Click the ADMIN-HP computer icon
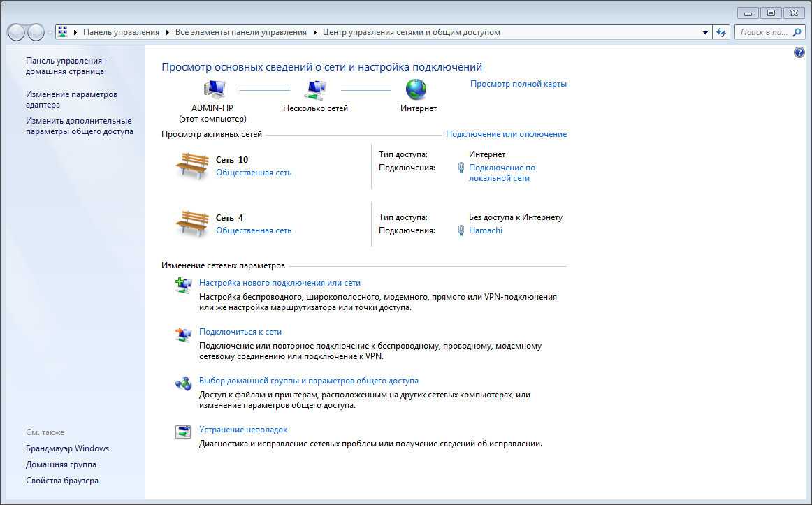812x505 pixels. 214,90
